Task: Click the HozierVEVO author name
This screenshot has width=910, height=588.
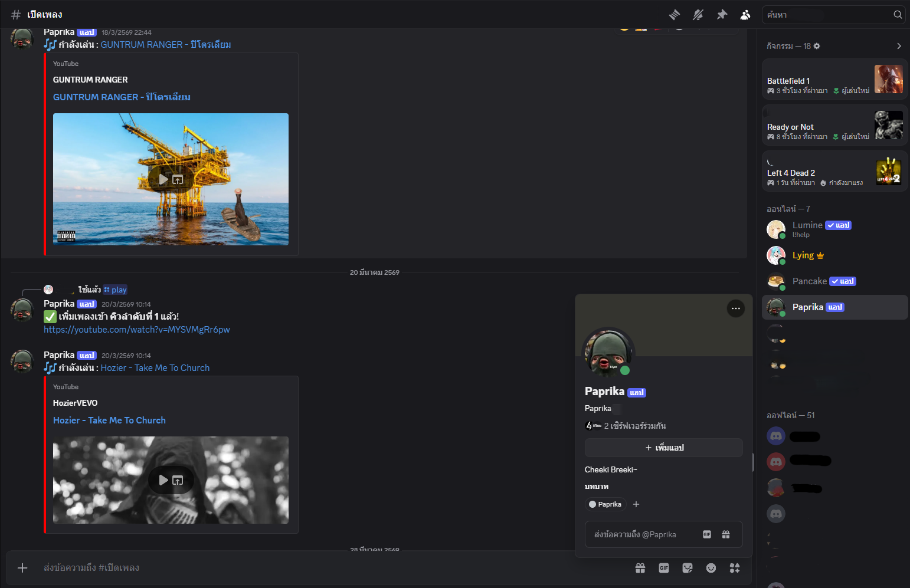Action: click(76, 403)
